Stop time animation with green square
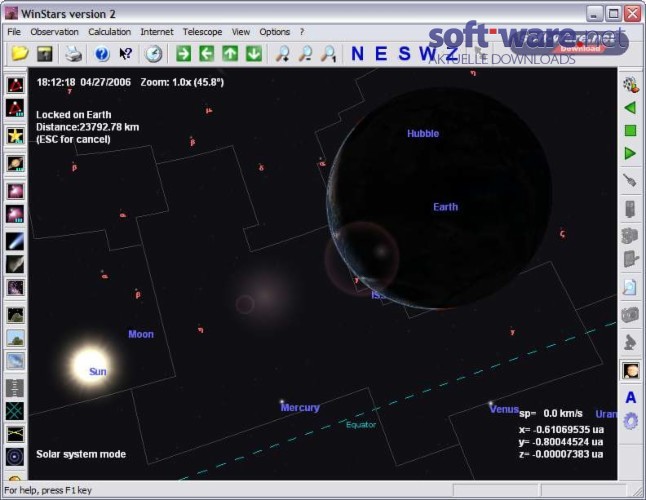The height and width of the screenshot is (500, 646). [630, 131]
